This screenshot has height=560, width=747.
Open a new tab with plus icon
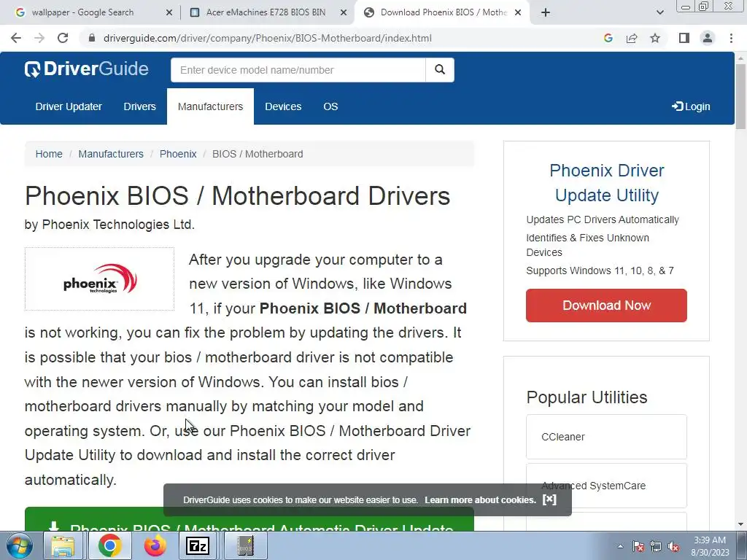(546, 12)
